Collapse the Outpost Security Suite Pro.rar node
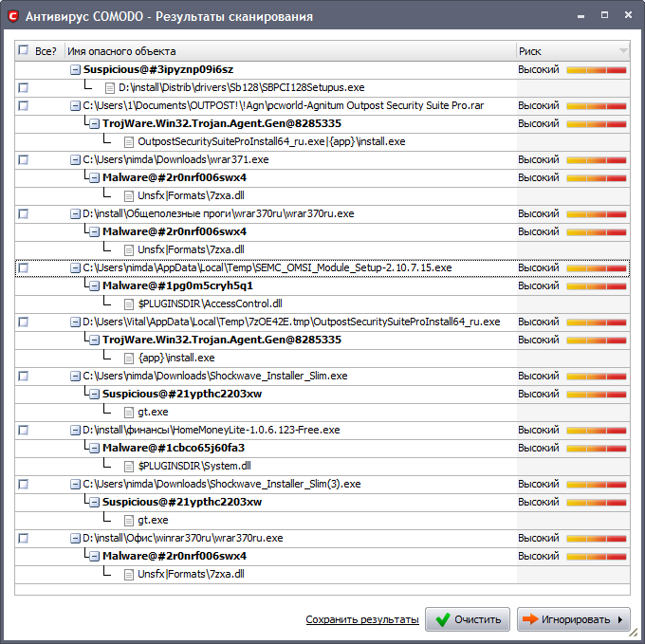 (x=75, y=105)
